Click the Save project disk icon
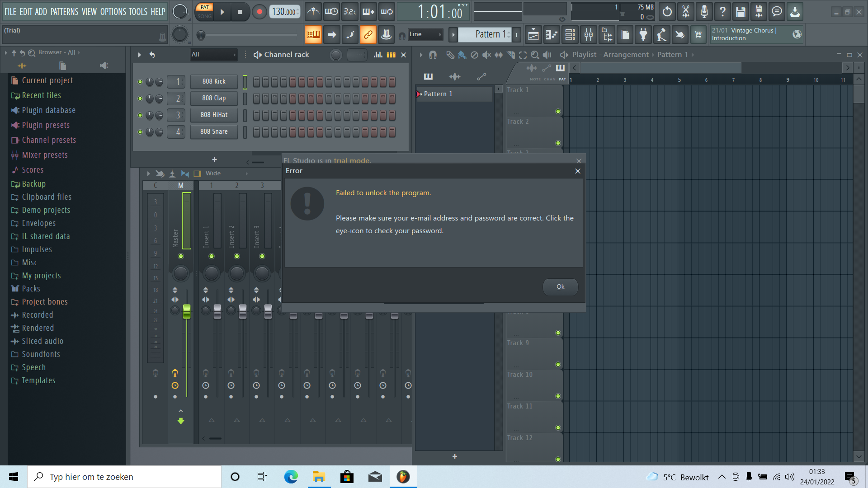868x488 pixels. (x=741, y=12)
